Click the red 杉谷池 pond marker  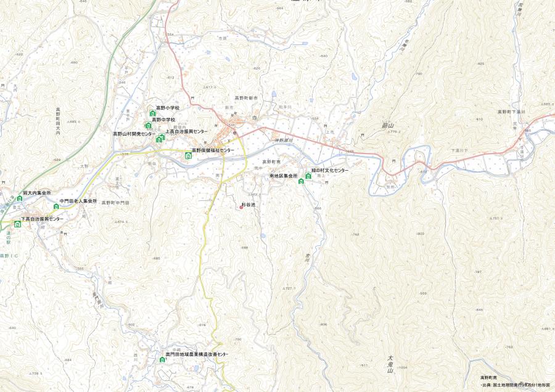[x=241, y=208]
